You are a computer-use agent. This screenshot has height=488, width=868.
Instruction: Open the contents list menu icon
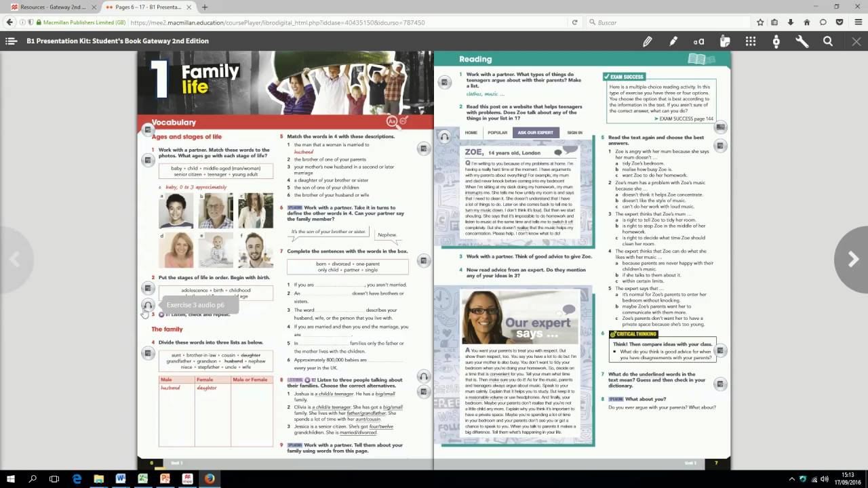click(x=11, y=41)
